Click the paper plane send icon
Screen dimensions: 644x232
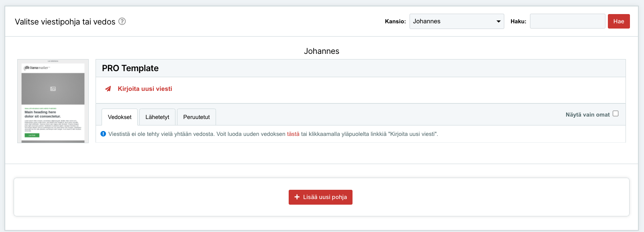click(108, 89)
